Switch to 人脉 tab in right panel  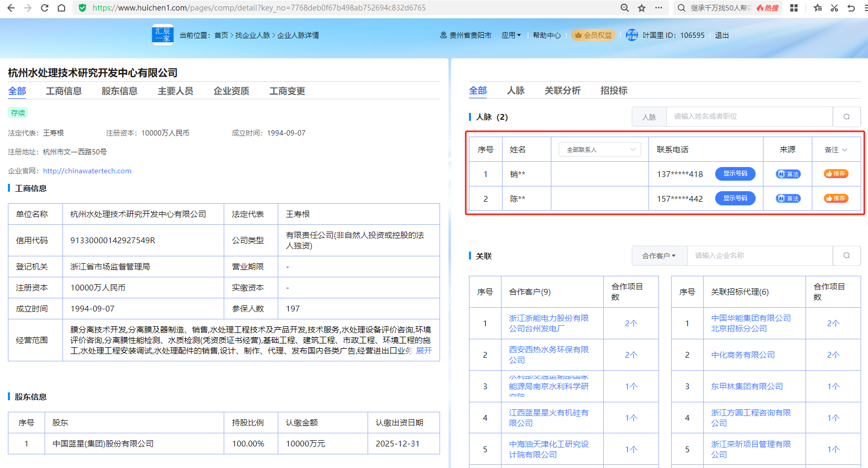coord(516,91)
